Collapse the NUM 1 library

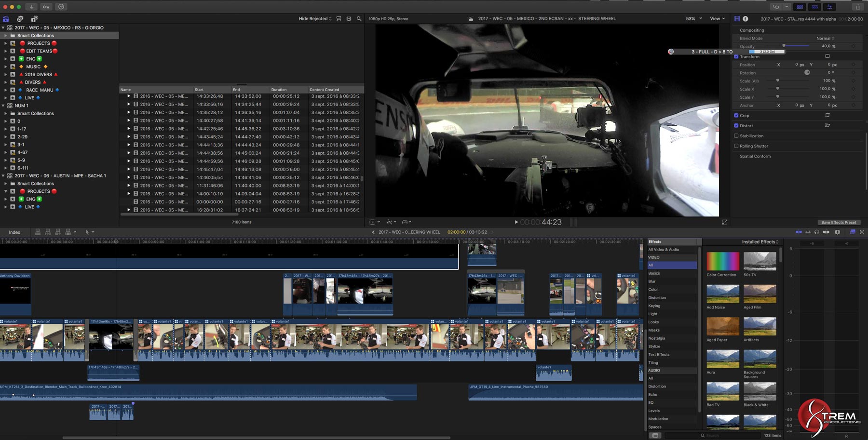3,106
